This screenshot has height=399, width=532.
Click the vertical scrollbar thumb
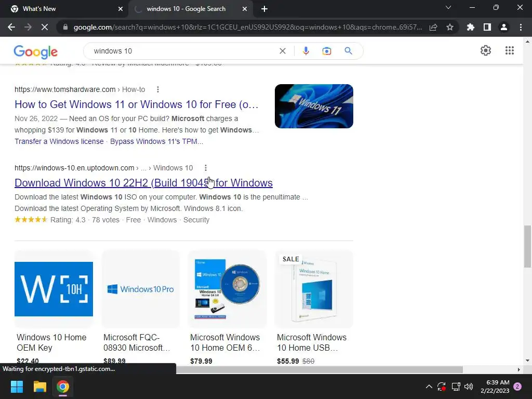pyautogui.click(x=528, y=246)
